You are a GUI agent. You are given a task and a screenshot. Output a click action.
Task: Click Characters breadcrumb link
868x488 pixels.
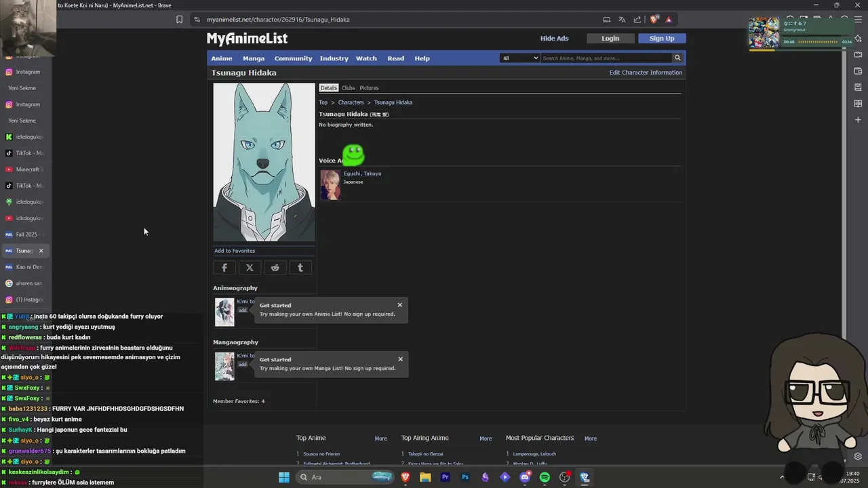(351, 102)
